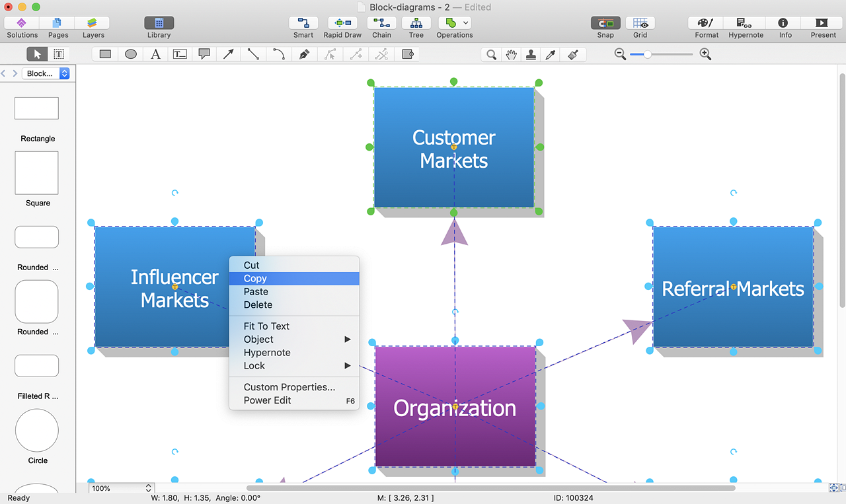
Task: Click the hand pan tool
Action: (x=511, y=55)
